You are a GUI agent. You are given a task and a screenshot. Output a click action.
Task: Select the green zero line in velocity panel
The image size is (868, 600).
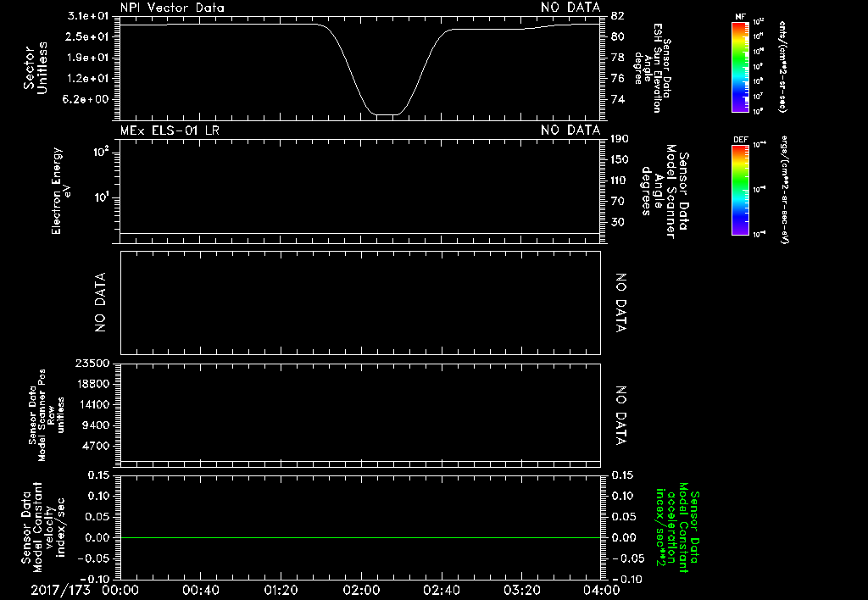[x=360, y=537]
